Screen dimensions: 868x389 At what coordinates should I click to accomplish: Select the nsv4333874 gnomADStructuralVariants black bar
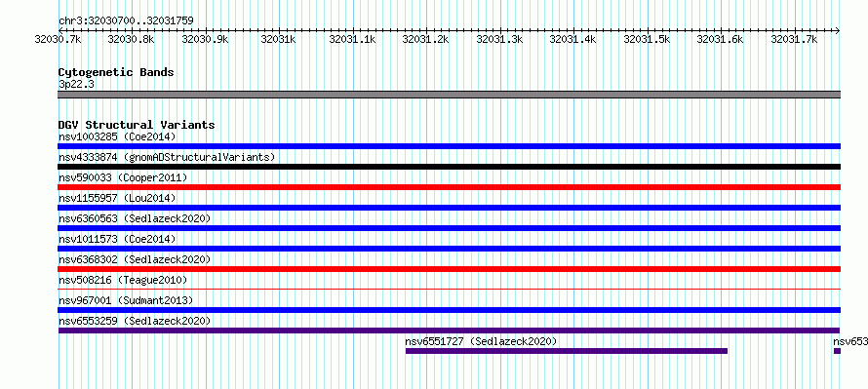point(449,167)
